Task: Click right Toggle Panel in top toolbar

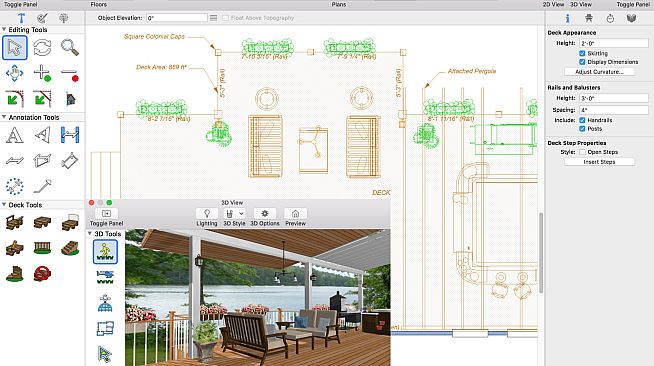Action: (633, 4)
